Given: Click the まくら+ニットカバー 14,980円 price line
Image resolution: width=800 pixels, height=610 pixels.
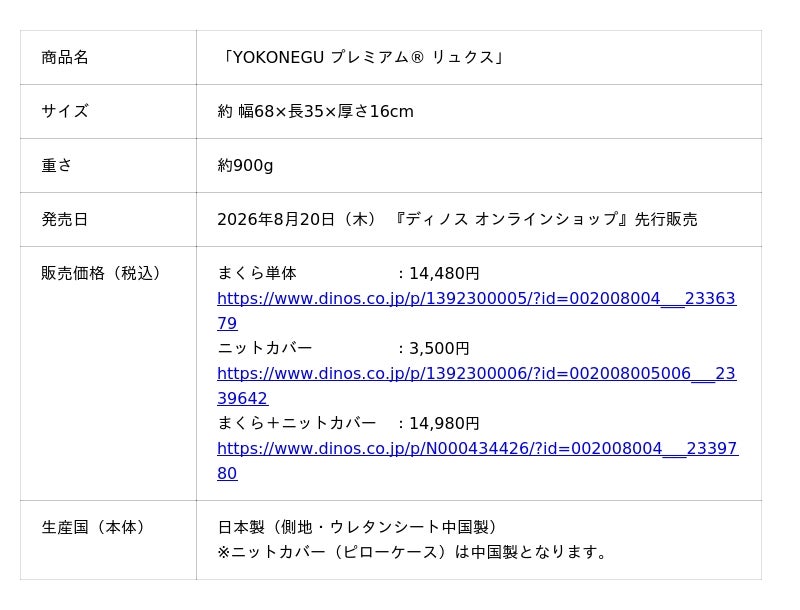Looking at the screenshot, I should 348,423.
